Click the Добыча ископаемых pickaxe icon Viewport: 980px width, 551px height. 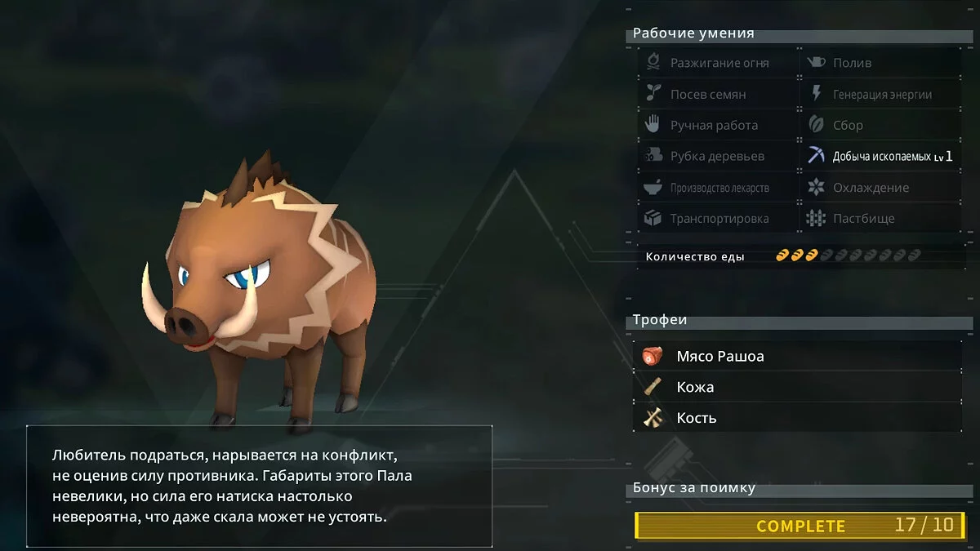click(x=816, y=155)
